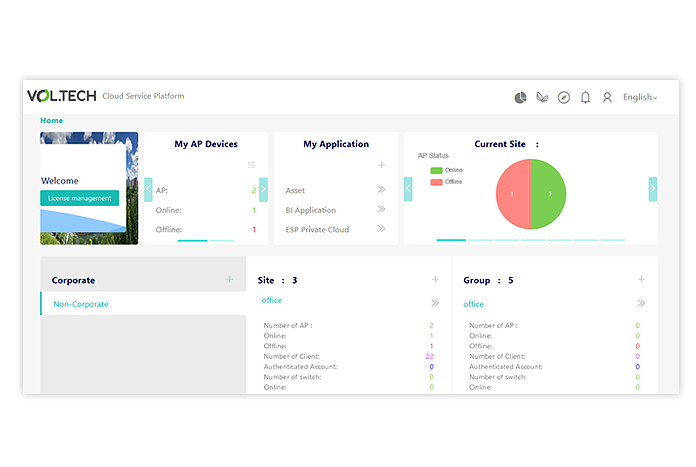Click the leaf energy-saving icon
696x467 pixels.
point(542,97)
